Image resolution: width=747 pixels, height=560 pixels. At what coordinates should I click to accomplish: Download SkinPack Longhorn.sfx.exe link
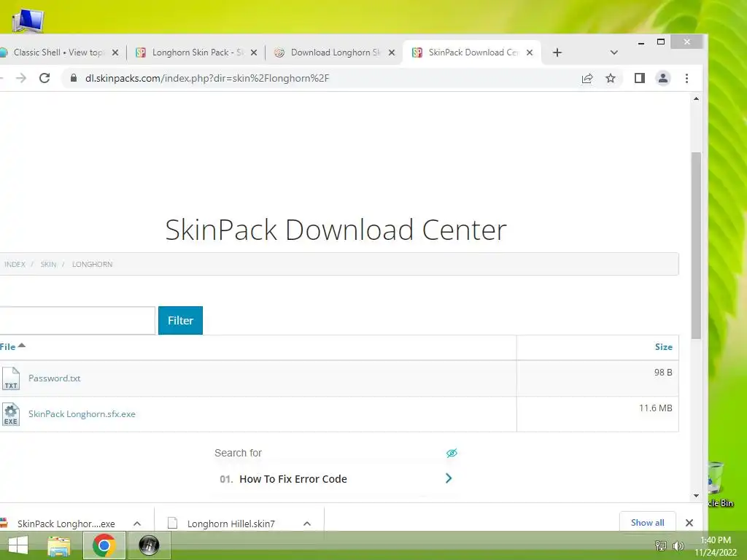pos(82,414)
